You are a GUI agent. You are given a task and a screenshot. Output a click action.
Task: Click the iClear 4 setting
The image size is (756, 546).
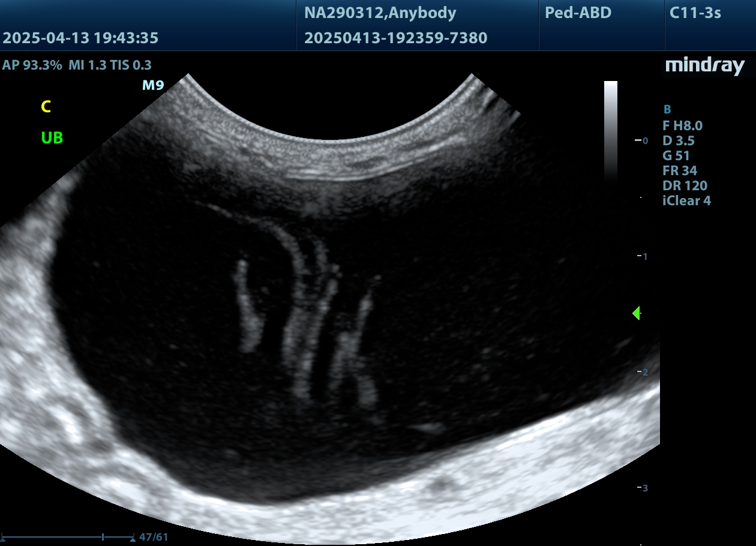click(x=686, y=200)
